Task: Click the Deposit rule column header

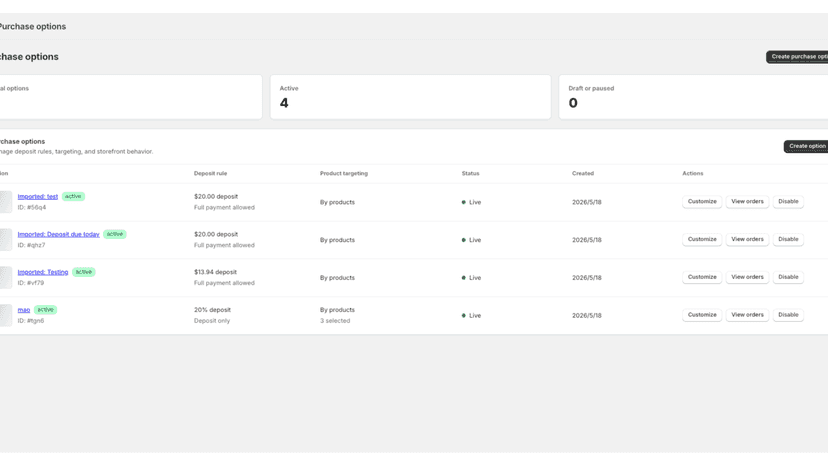Action: point(210,173)
